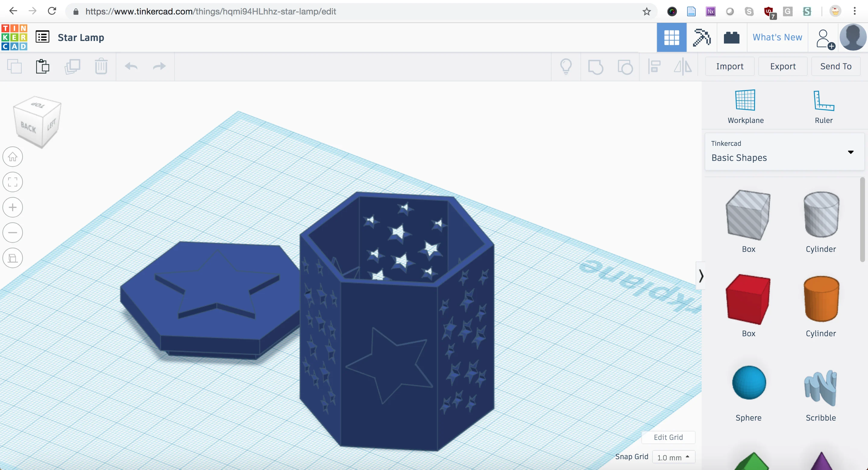Viewport: 868px width, 470px height.
Task: Click the Tinkercad logo
Action: [x=14, y=37]
